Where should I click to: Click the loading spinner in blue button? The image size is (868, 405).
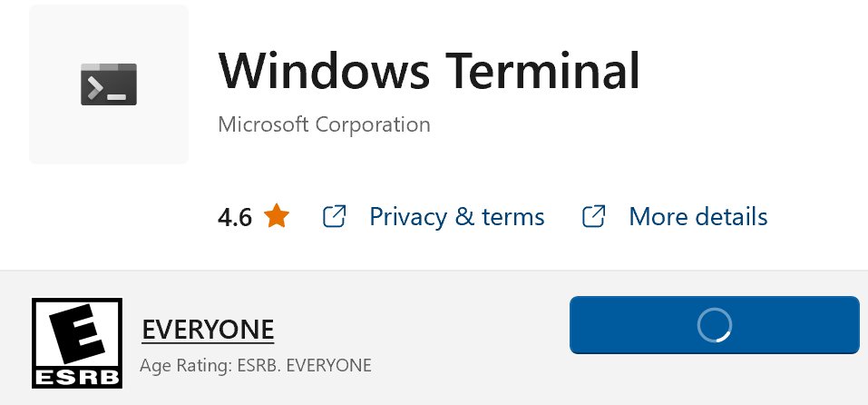(714, 324)
